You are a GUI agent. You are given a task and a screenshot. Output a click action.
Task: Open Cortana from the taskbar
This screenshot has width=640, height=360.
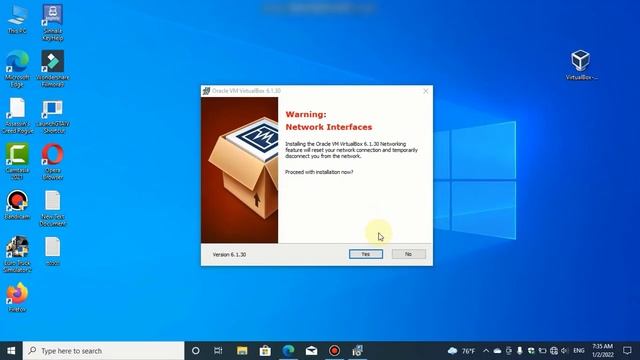(196, 351)
